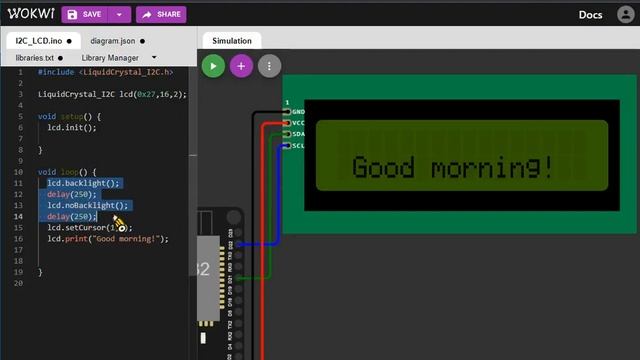640x360 pixels.
Task: Click the editor scrollbar marker
Action: [x=193, y=155]
